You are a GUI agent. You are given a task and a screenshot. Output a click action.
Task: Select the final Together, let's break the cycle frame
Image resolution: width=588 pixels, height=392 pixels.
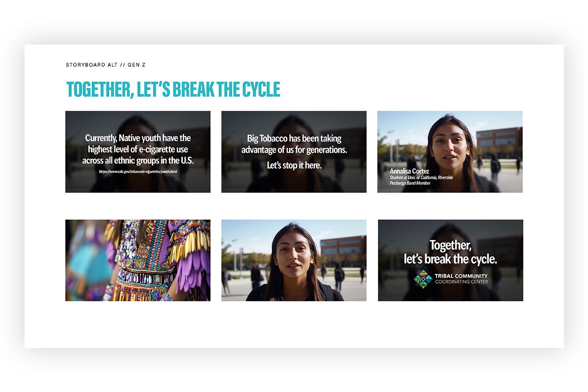coord(451,260)
